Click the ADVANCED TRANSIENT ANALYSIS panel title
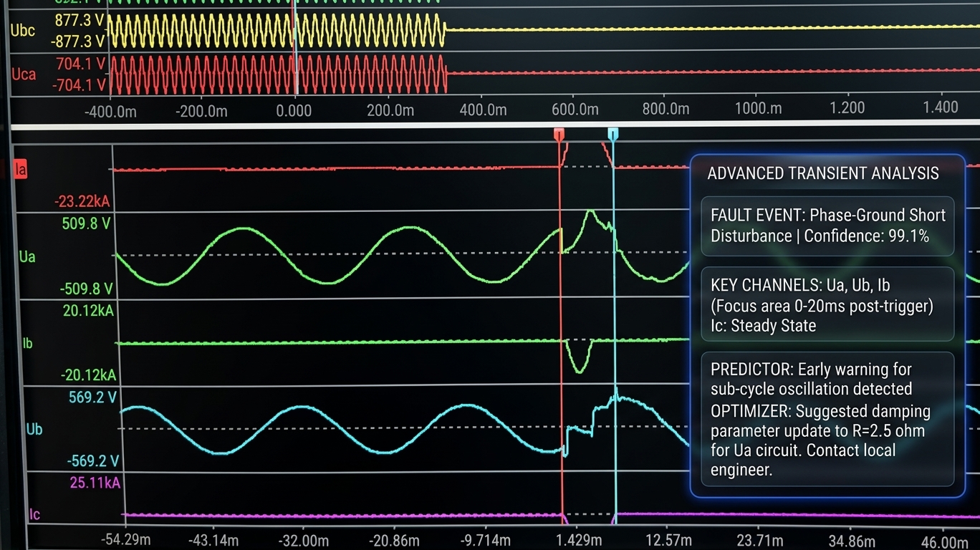The height and width of the screenshot is (550, 980). (x=823, y=173)
